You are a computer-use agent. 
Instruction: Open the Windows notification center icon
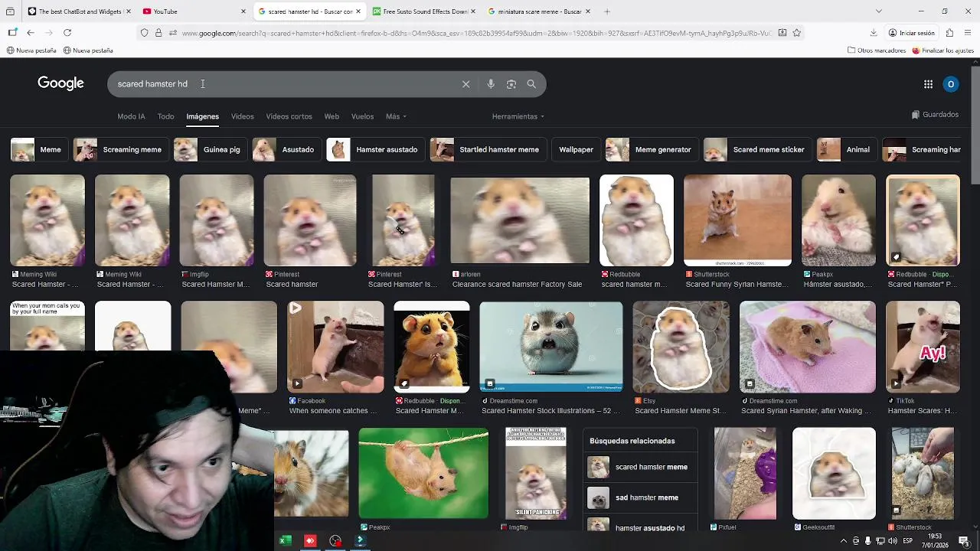tap(964, 541)
